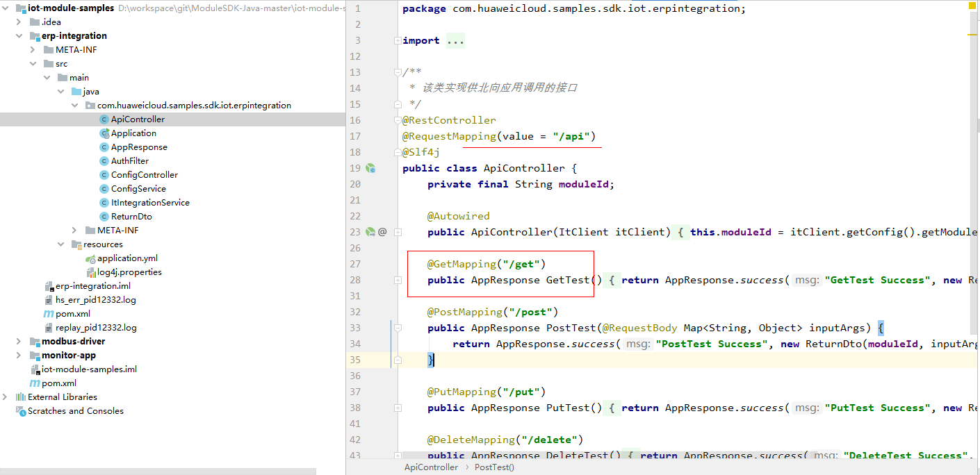Open the Application class file

point(133,133)
